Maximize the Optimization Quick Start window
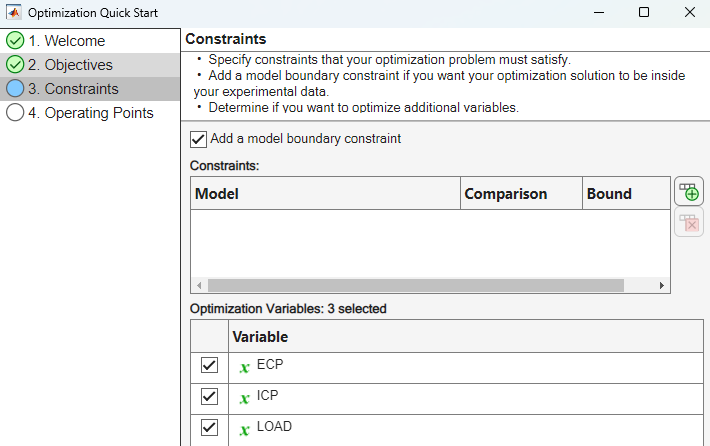Image resolution: width=710 pixels, height=446 pixels. [643, 12]
